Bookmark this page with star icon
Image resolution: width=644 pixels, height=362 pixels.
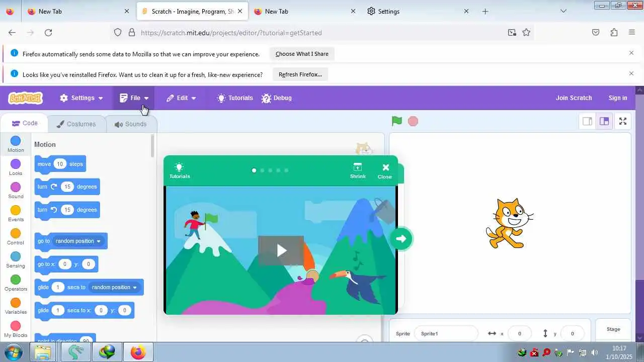point(526,33)
